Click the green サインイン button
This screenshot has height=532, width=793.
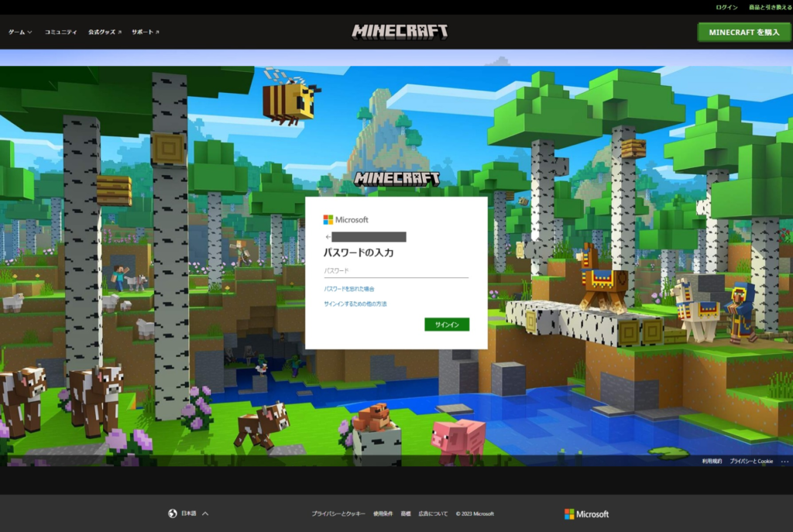(x=447, y=324)
